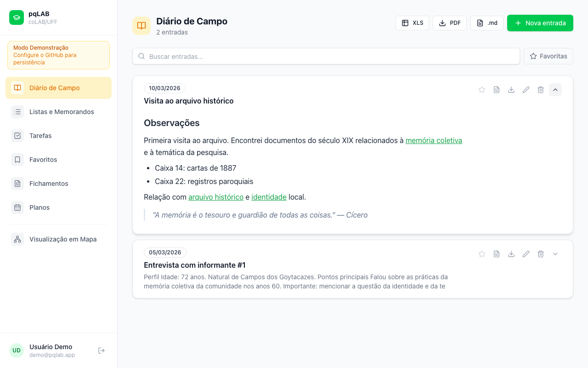Delete the 'Visita ao arquivo histórico' entry
This screenshot has height=368, width=588.
point(541,90)
